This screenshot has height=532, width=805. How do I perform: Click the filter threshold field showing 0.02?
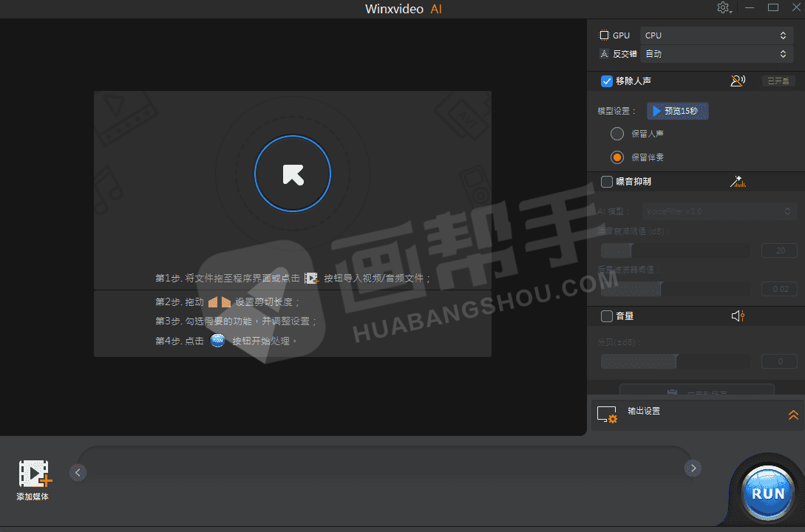(x=779, y=290)
